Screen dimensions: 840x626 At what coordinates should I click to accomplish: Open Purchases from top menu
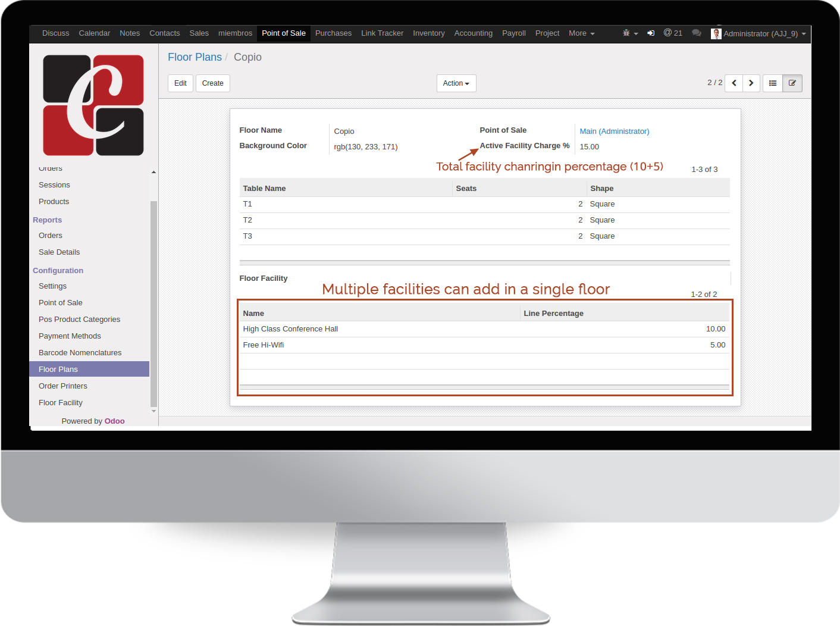pos(334,33)
